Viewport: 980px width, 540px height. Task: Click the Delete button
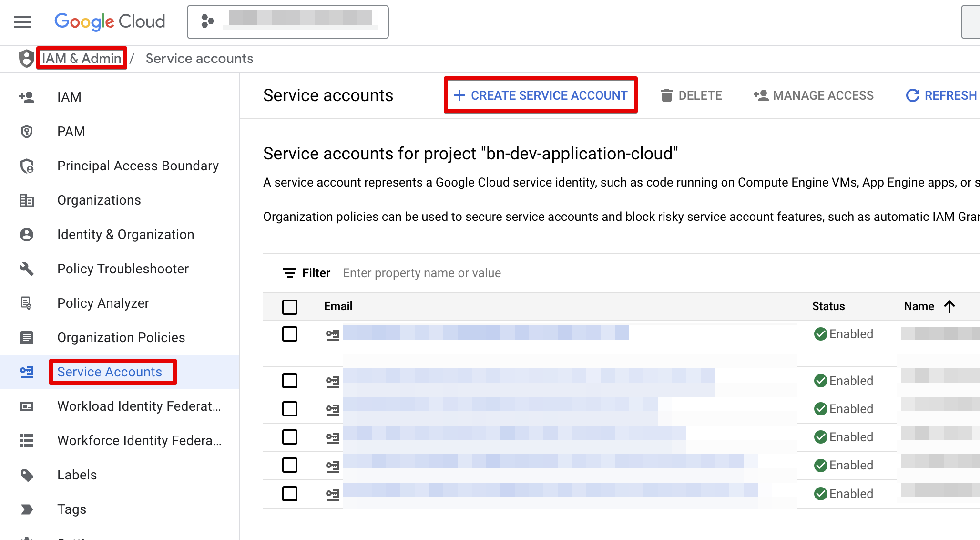pyautogui.click(x=691, y=95)
